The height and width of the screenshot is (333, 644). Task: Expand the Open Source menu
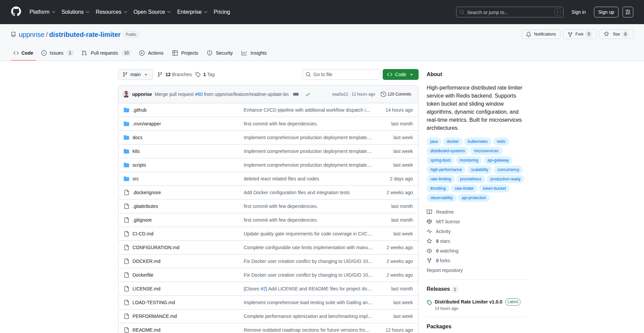(x=152, y=12)
